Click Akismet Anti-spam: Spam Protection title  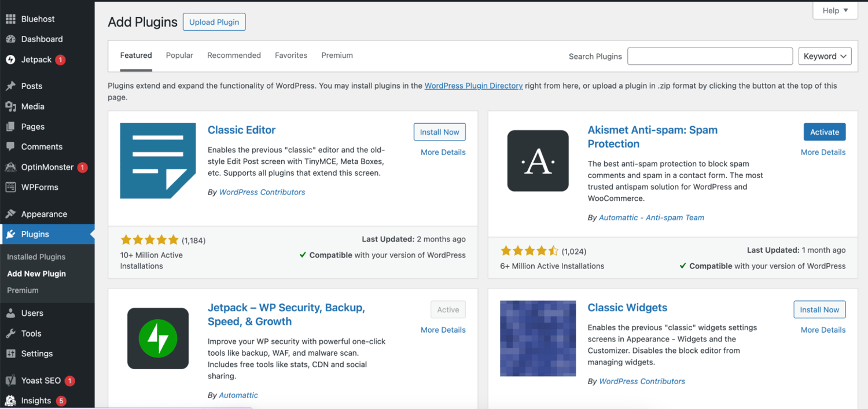click(653, 137)
